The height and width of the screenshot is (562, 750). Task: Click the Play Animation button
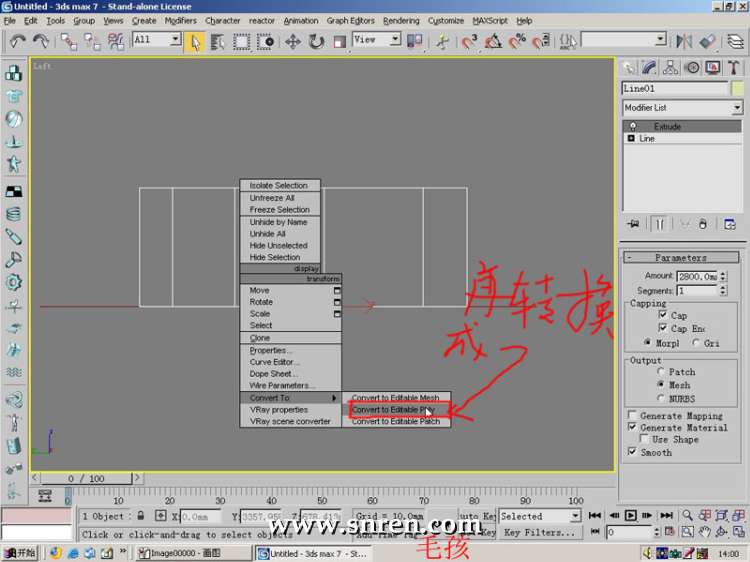pyautogui.click(x=630, y=515)
